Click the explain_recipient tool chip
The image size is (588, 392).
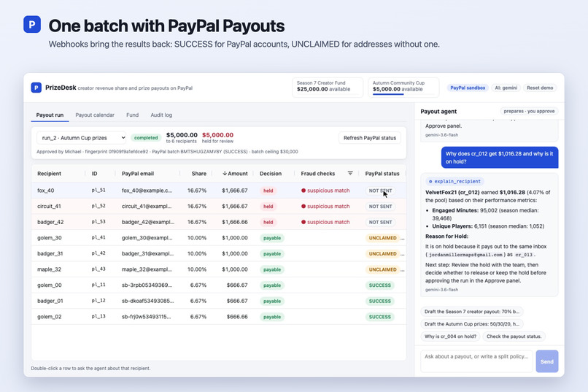tap(454, 181)
